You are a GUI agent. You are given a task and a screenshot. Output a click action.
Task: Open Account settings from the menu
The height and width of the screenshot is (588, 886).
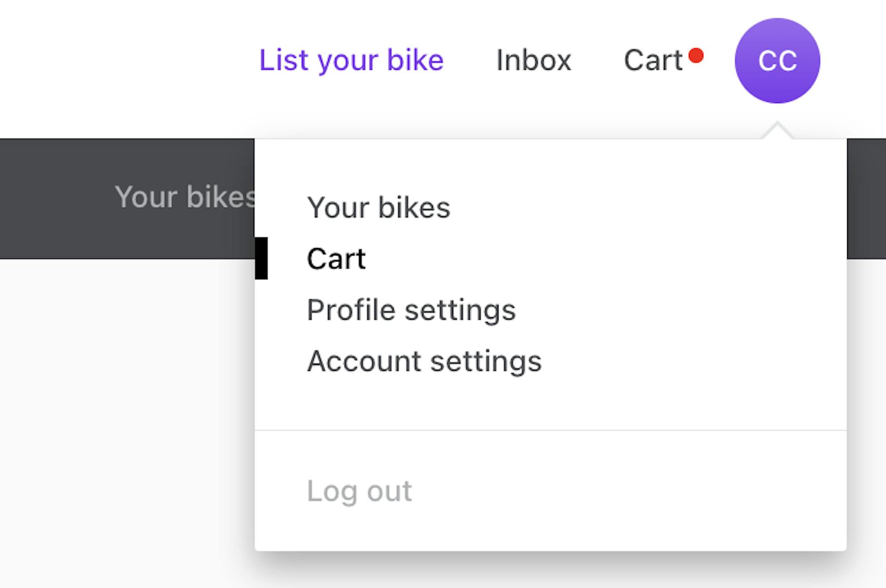pyautogui.click(x=424, y=361)
